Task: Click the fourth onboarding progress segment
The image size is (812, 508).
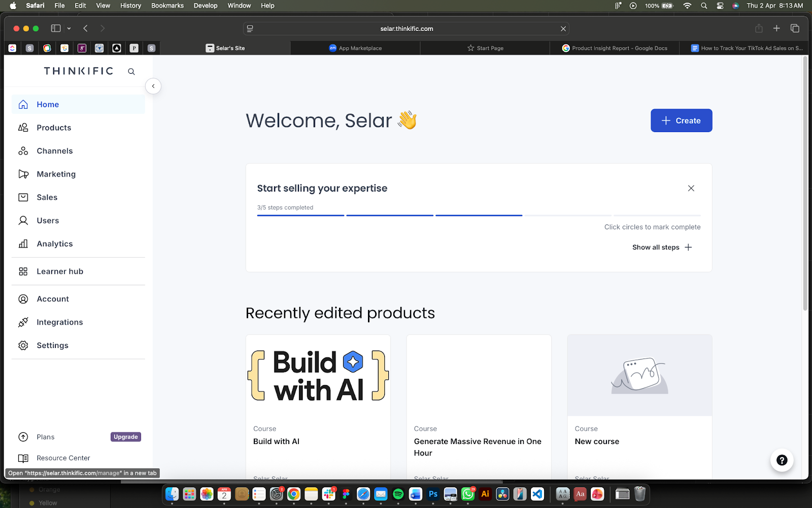Action: 567,215
